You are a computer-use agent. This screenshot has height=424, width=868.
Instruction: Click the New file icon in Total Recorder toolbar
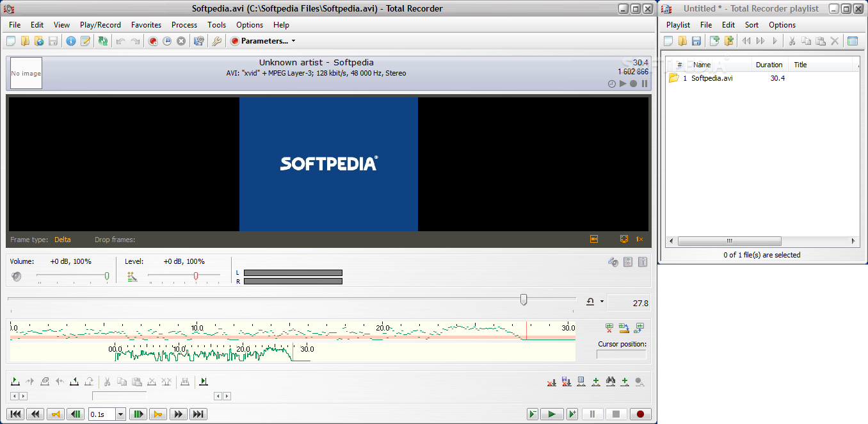[11, 41]
